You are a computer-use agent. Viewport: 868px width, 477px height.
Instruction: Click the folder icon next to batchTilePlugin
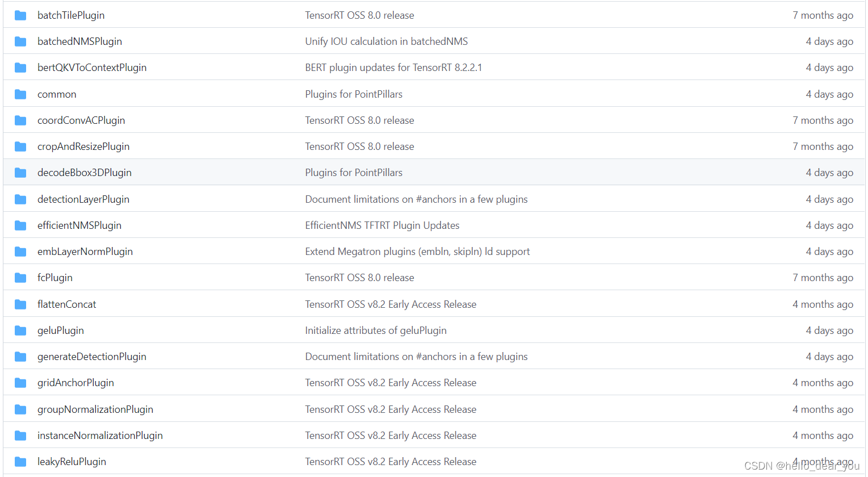click(x=20, y=15)
